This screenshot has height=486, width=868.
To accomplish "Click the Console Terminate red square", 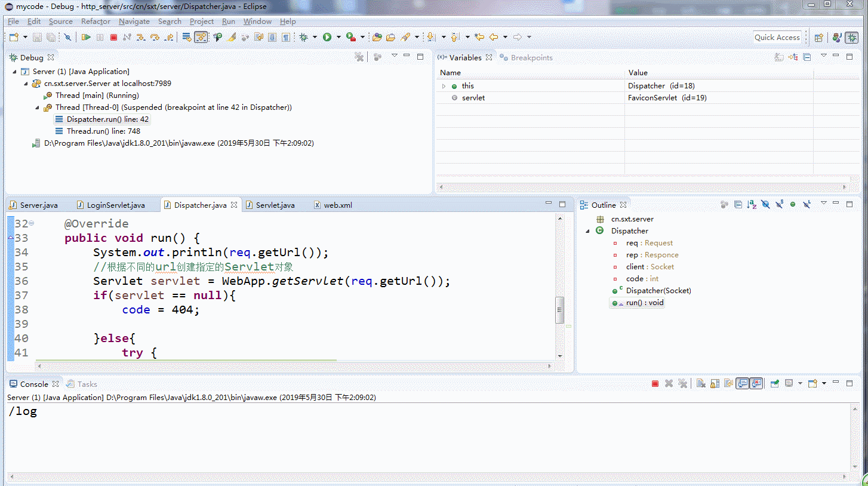I will [655, 383].
